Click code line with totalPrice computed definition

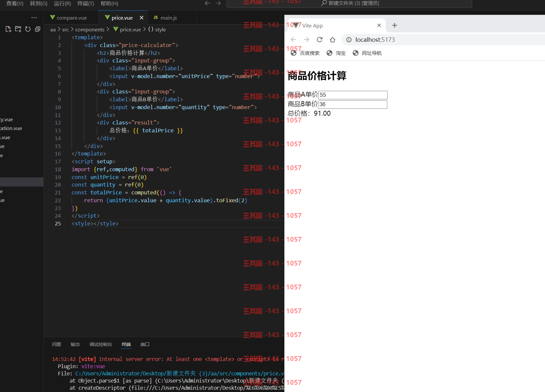(x=126, y=192)
